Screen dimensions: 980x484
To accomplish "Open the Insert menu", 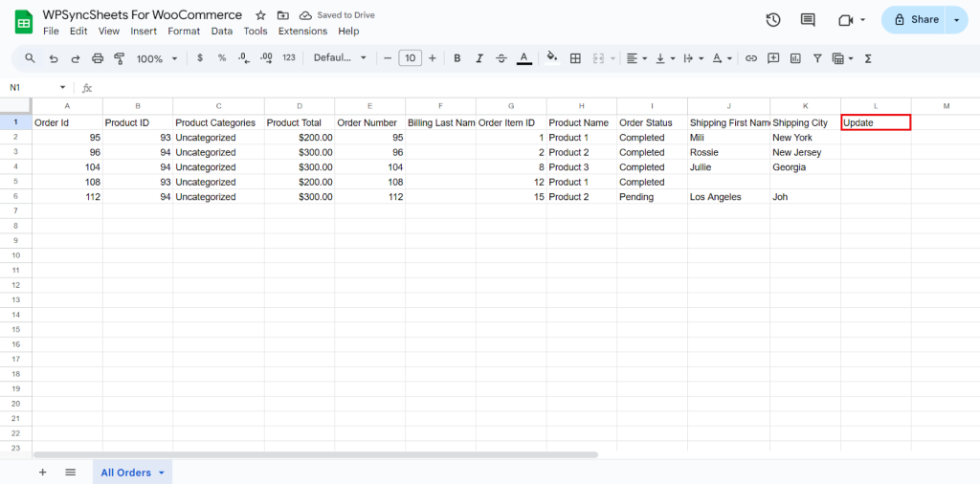I will 144,31.
